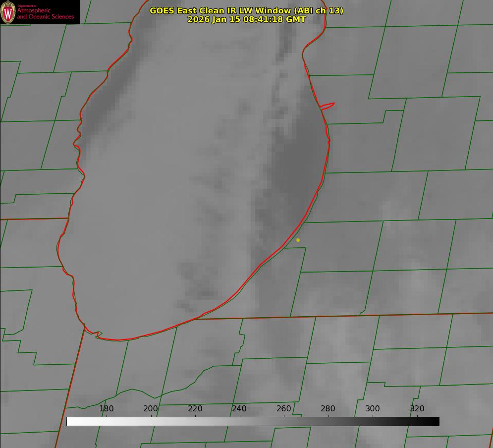Click the yellow dot marker near the shoreline
Screen dimensions: 493x448
(x=298, y=240)
